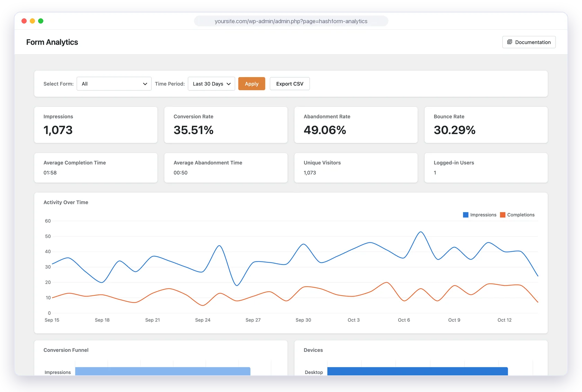Click the Logged-in Users card label
The height and width of the screenshot is (392, 582).
click(454, 163)
